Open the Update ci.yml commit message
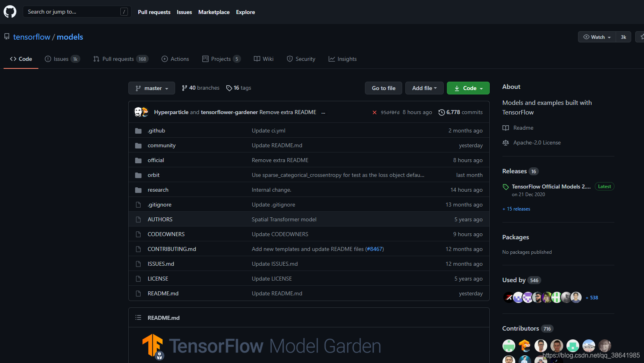Viewport: 644px width, 363px height. tap(269, 130)
